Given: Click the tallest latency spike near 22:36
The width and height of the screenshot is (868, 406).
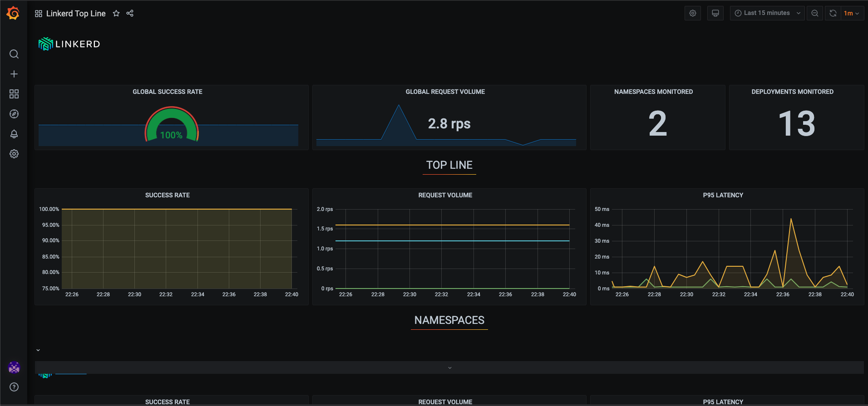Looking at the screenshot, I should pos(791,220).
